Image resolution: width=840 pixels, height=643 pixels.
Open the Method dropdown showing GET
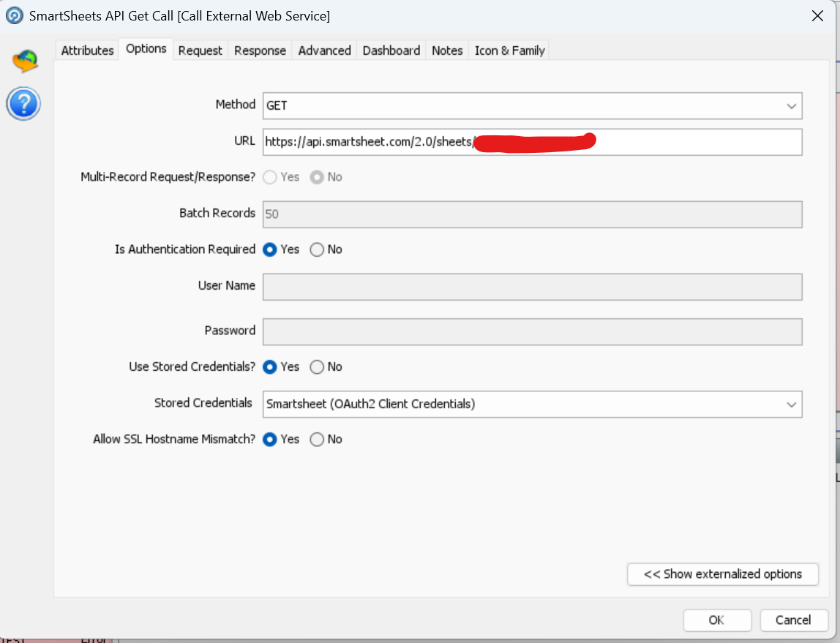tap(532, 105)
